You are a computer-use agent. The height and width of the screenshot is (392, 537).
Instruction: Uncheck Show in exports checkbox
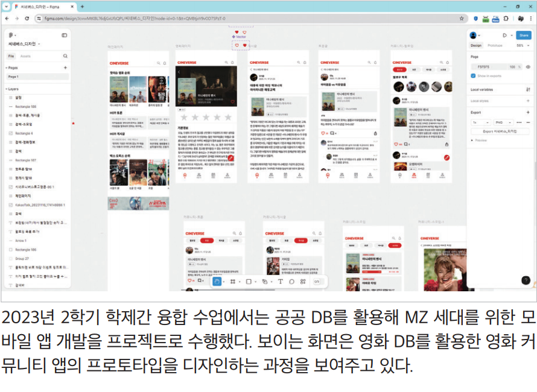(x=473, y=75)
